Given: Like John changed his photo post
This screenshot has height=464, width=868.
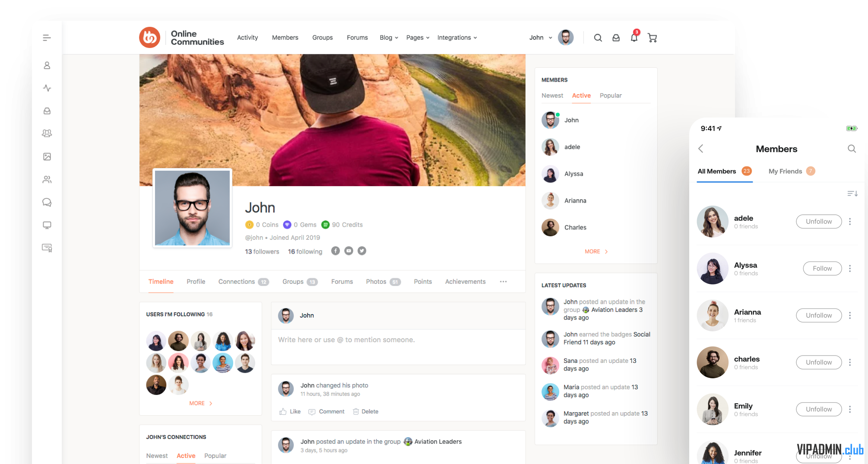Looking at the screenshot, I should (290, 412).
